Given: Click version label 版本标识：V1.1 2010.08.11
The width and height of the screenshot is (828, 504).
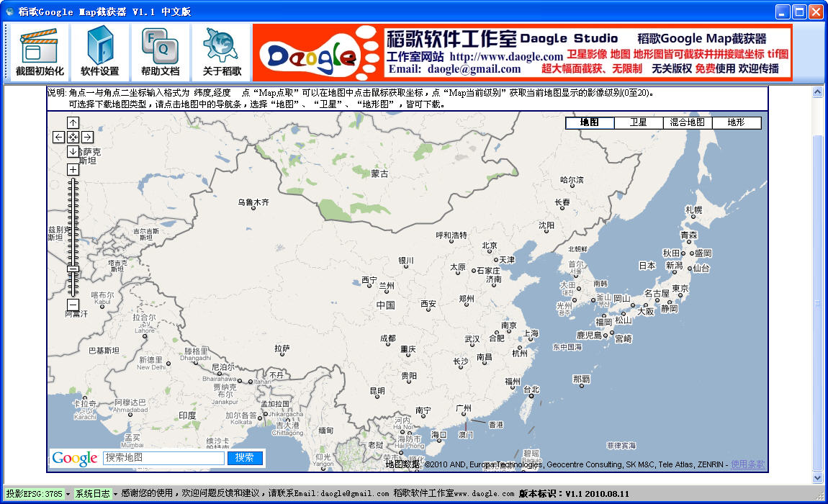Looking at the screenshot, I should [574, 493].
